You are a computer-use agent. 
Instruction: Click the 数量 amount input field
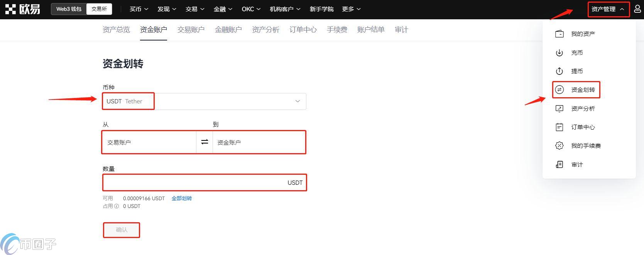205,182
